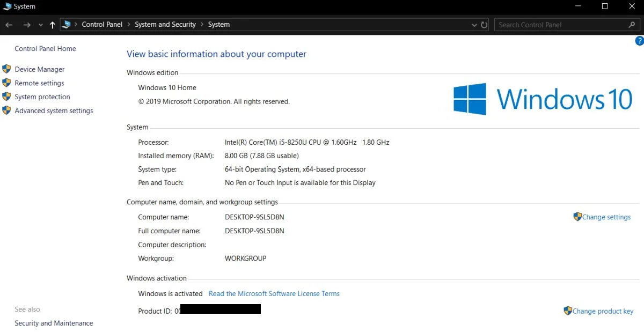Open Advanced system settings
Viewport: 644px width, 332px height.
(x=54, y=110)
